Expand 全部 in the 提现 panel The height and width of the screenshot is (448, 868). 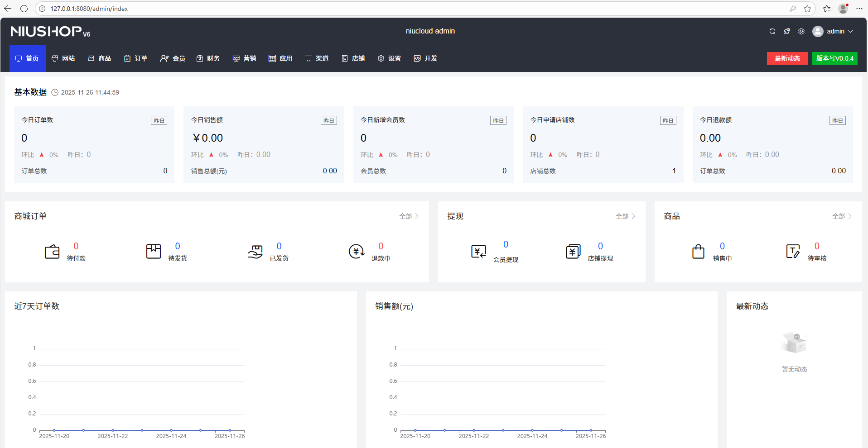point(625,216)
